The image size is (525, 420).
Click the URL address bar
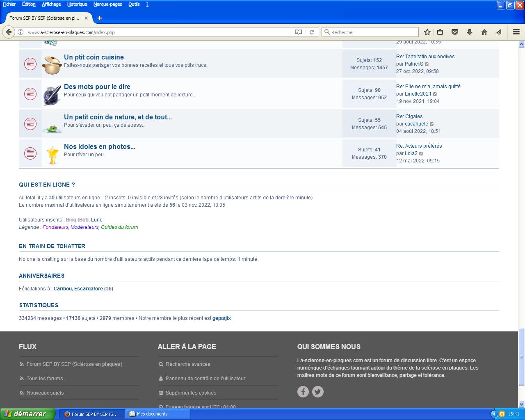(160, 32)
